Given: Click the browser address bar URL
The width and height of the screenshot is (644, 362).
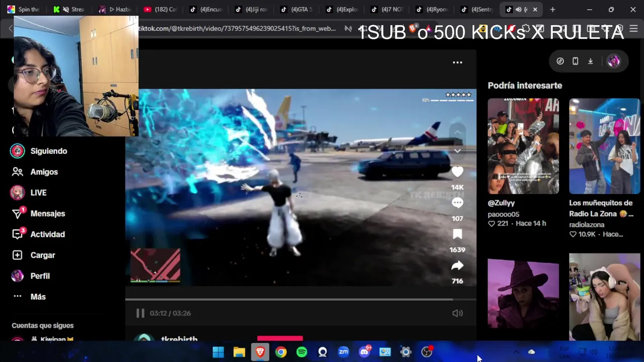Looking at the screenshot, I should (x=236, y=28).
